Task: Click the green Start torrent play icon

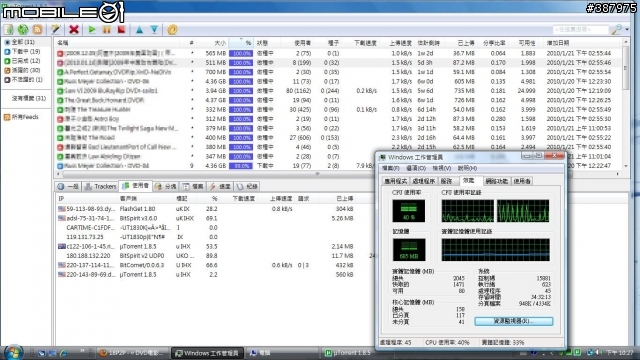Action: [x=92, y=29]
